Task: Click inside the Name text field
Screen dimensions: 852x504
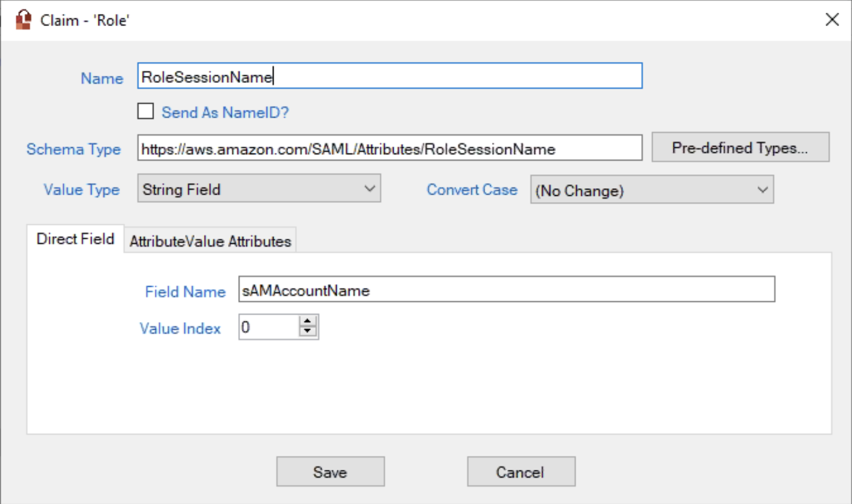Action: point(389,75)
